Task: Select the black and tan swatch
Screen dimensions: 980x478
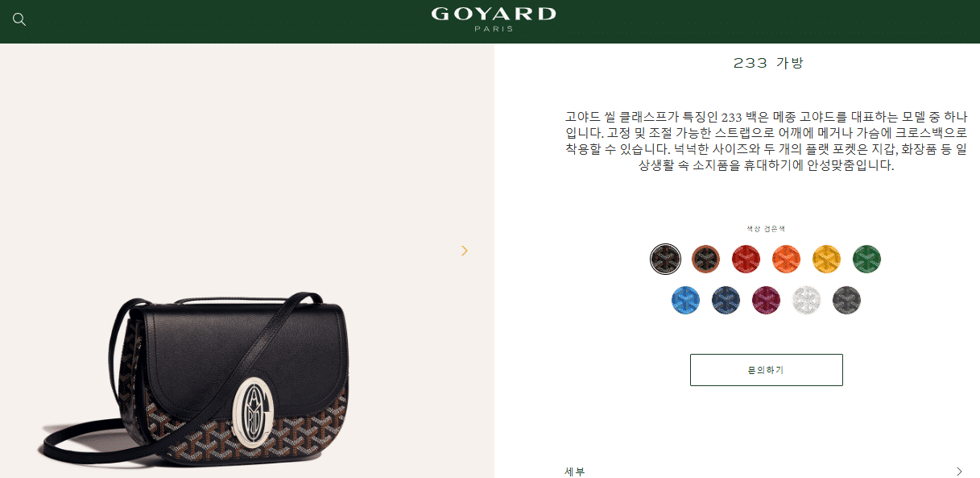Action: [x=706, y=259]
